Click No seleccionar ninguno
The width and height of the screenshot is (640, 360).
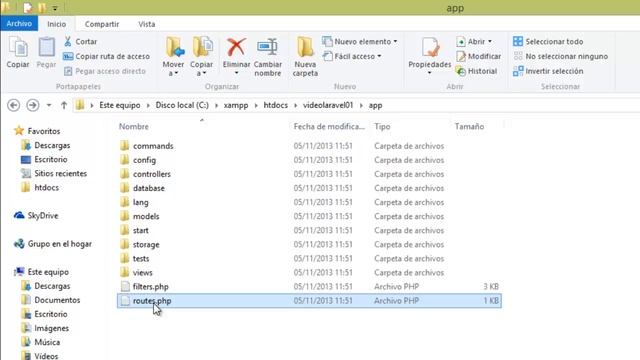click(x=560, y=56)
